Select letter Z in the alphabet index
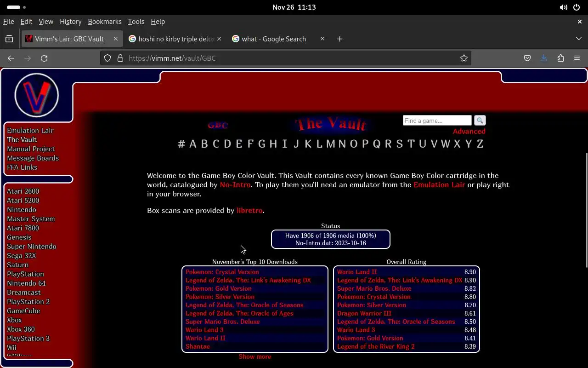This screenshot has height=368, width=588. tap(480, 144)
